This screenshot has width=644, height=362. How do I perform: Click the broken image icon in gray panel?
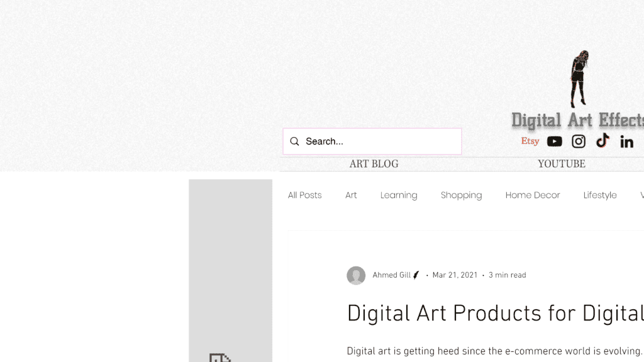(x=219, y=358)
